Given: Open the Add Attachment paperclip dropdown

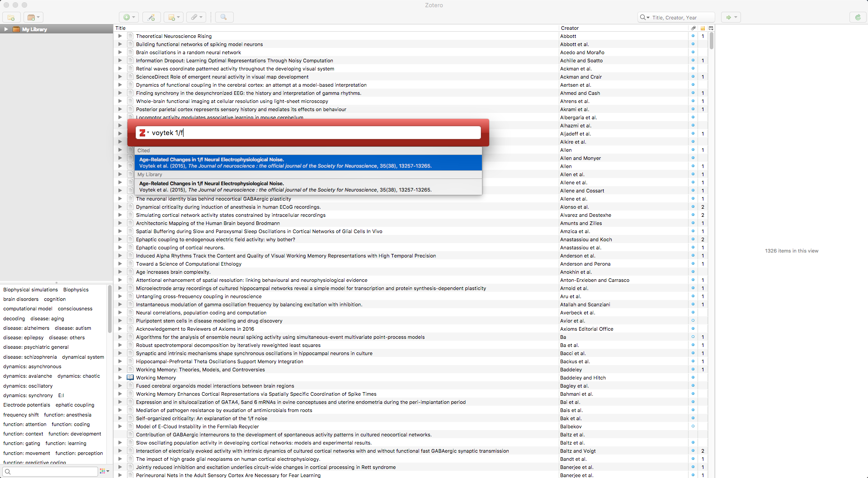Looking at the screenshot, I should point(196,17).
